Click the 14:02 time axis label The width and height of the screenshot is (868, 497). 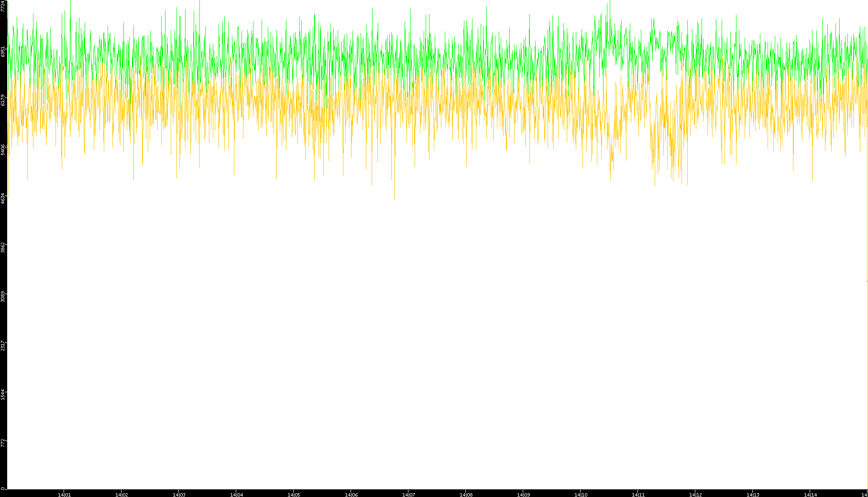pyautogui.click(x=121, y=495)
